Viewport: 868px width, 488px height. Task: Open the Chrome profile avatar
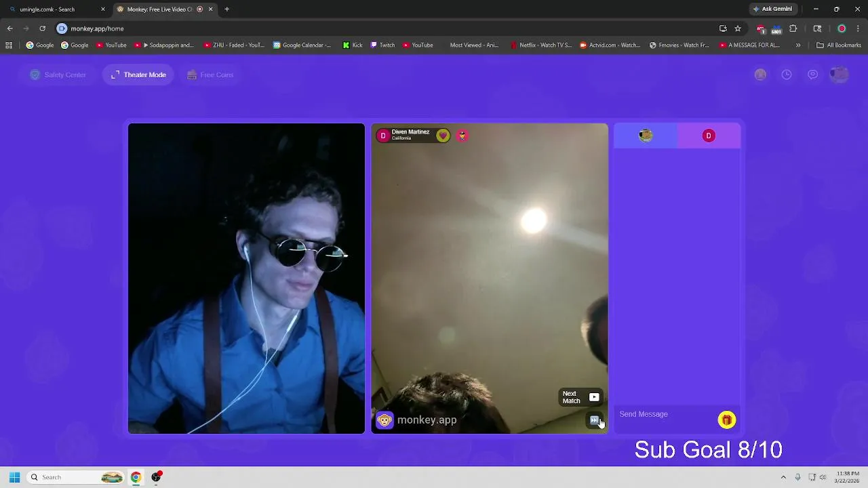(842, 28)
